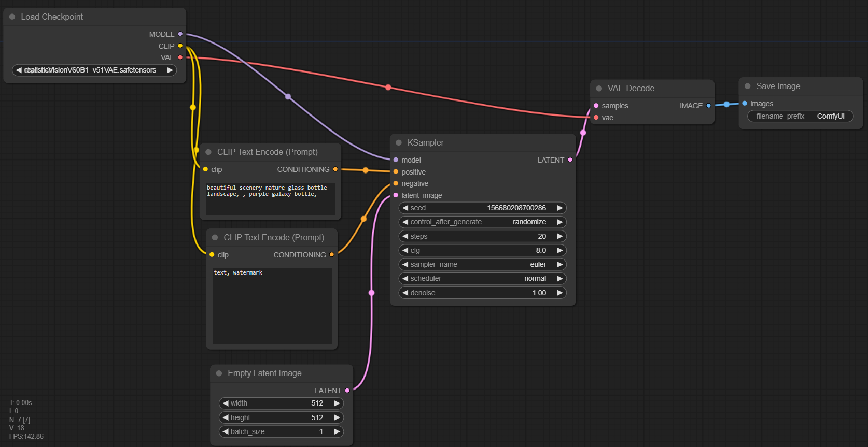Click the filename_prefix ComfyUI text field
The image size is (868, 447).
pyautogui.click(x=800, y=116)
